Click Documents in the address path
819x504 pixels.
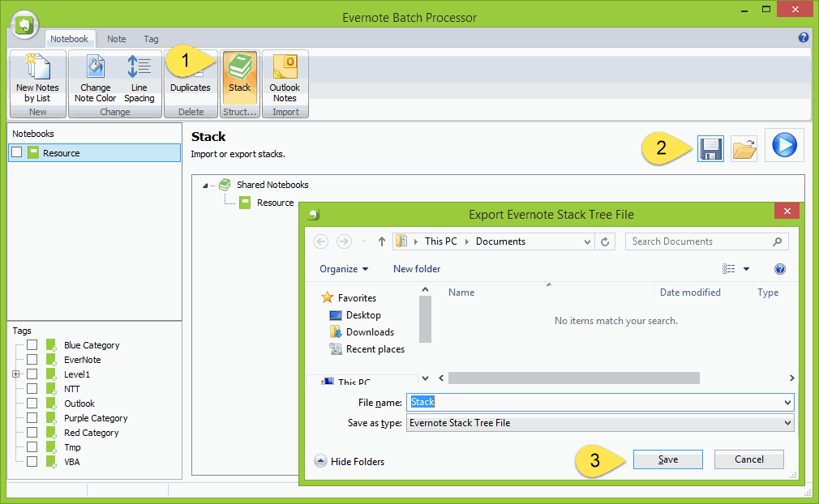pos(500,241)
